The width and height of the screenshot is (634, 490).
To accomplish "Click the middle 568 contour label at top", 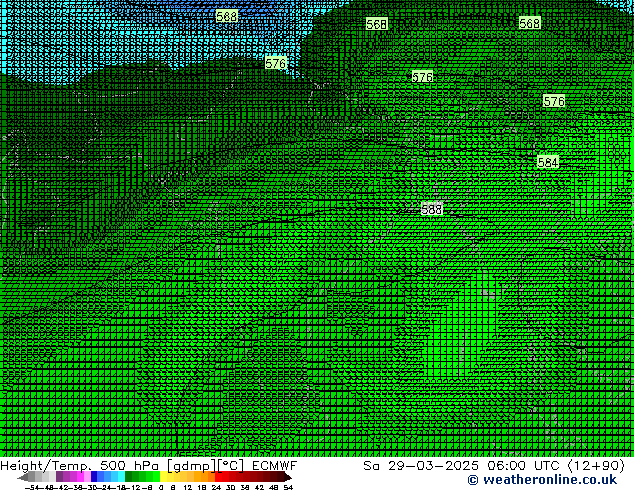I will (x=376, y=24).
